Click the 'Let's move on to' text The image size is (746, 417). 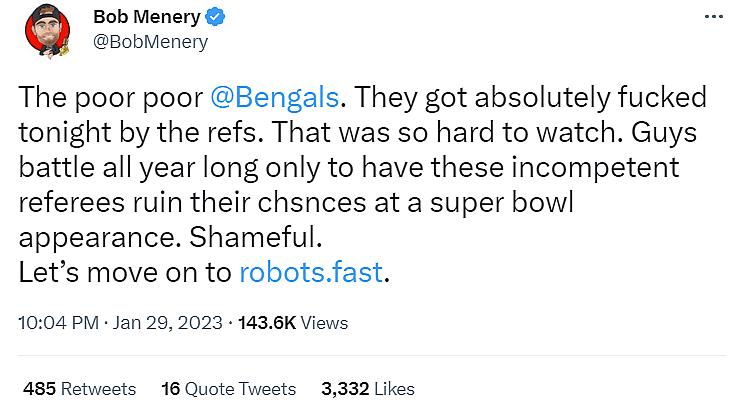tap(124, 273)
